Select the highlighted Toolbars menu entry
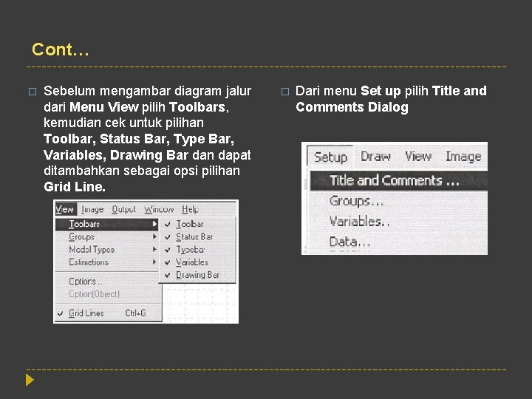 [x=106, y=225]
